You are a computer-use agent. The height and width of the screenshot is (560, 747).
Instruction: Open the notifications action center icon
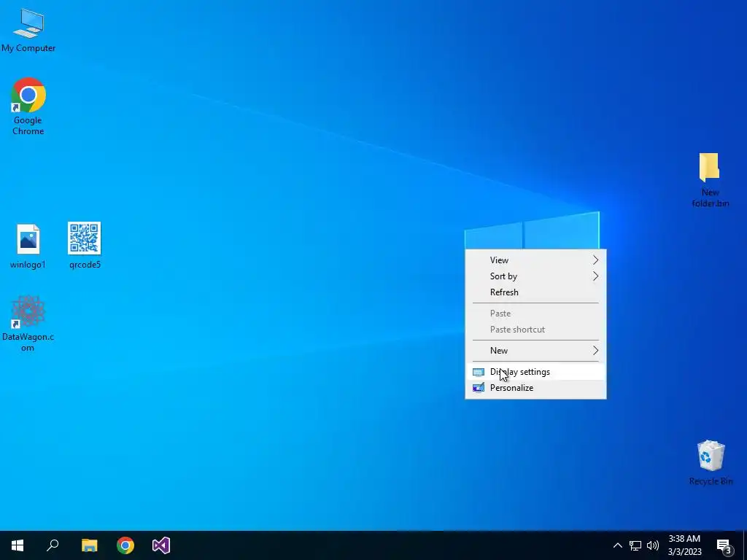tap(724, 546)
